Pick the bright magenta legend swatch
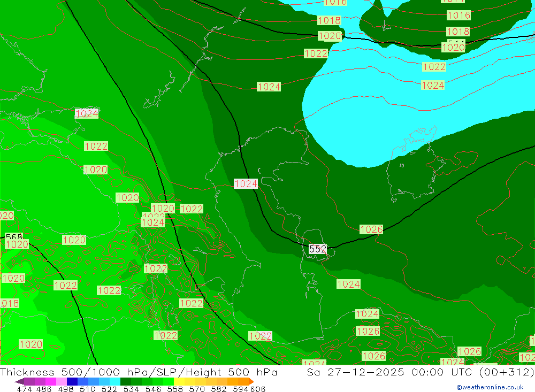This screenshot has width=535, height=392. (51, 381)
